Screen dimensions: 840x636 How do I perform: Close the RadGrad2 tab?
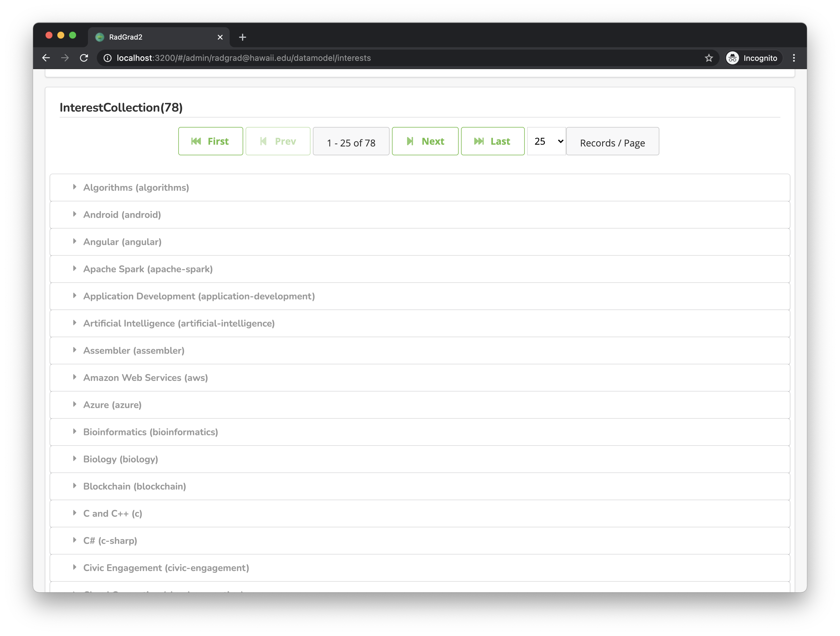tap(220, 37)
